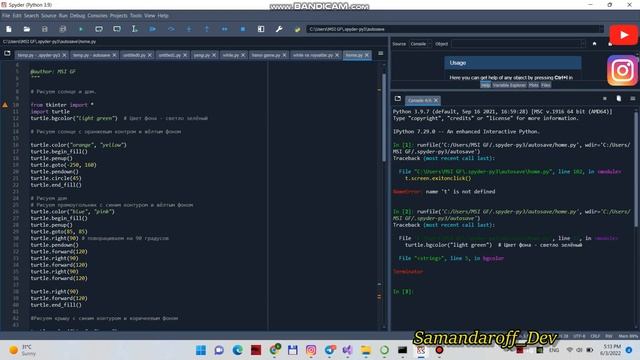
Task: Open the PYTHONPATH manager
Action: pyautogui.click(x=297, y=29)
